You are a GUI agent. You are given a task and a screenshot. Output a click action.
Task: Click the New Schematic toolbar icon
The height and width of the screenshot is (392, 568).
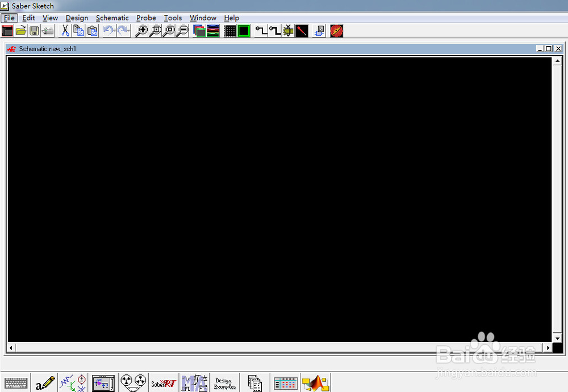[x=7, y=31]
